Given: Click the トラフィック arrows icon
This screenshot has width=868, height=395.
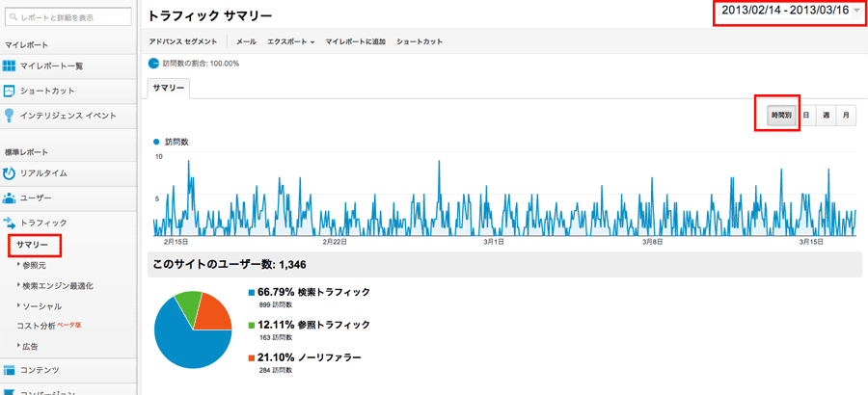Looking at the screenshot, I should click(x=9, y=223).
